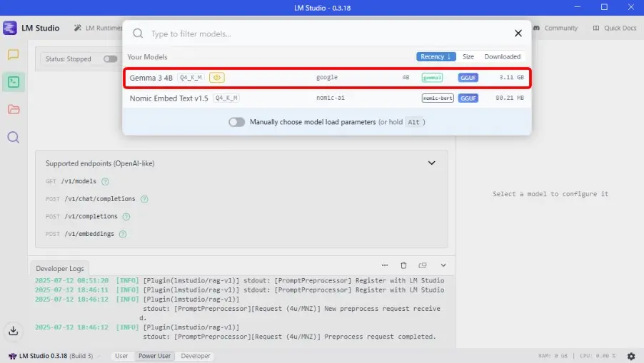Collapse the Developer Logs panel chevron

pyautogui.click(x=443, y=265)
